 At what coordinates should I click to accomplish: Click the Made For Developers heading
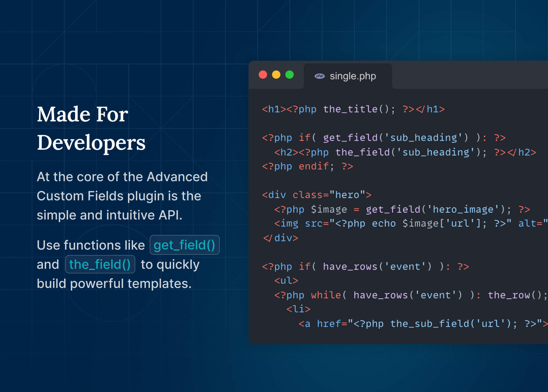91,128
